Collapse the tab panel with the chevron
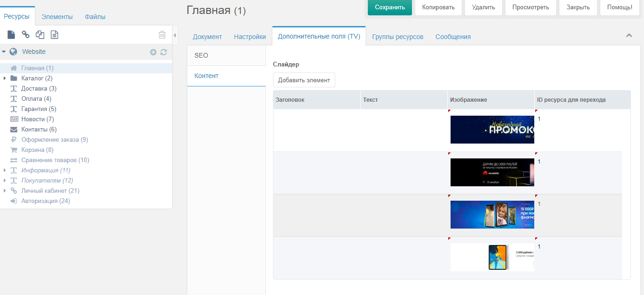The width and height of the screenshot is (644, 295). tap(629, 35)
